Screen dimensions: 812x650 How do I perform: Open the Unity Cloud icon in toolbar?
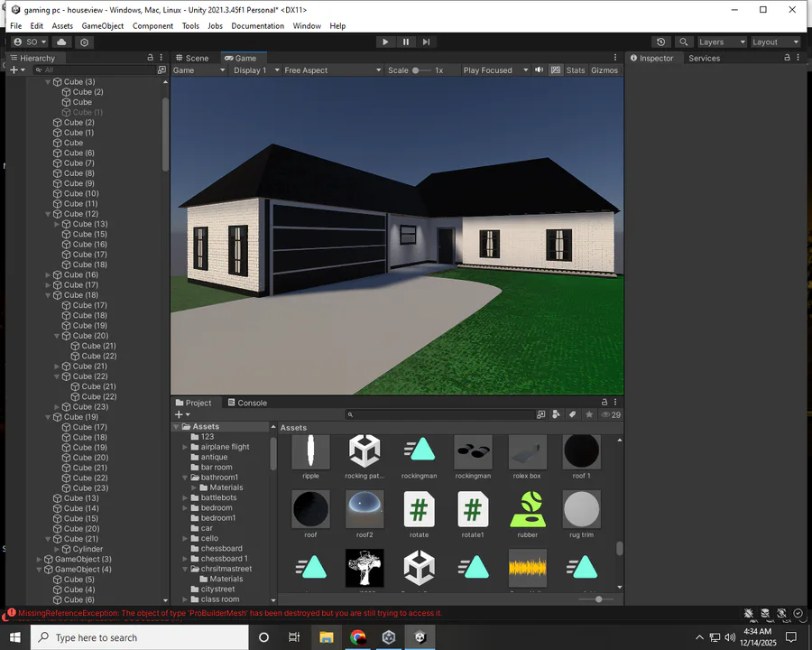[61, 42]
